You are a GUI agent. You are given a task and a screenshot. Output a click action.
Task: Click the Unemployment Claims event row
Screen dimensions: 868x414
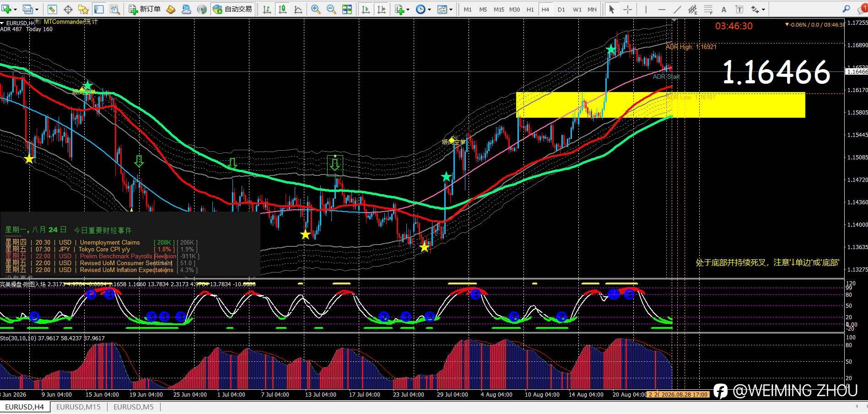[x=101, y=243]
